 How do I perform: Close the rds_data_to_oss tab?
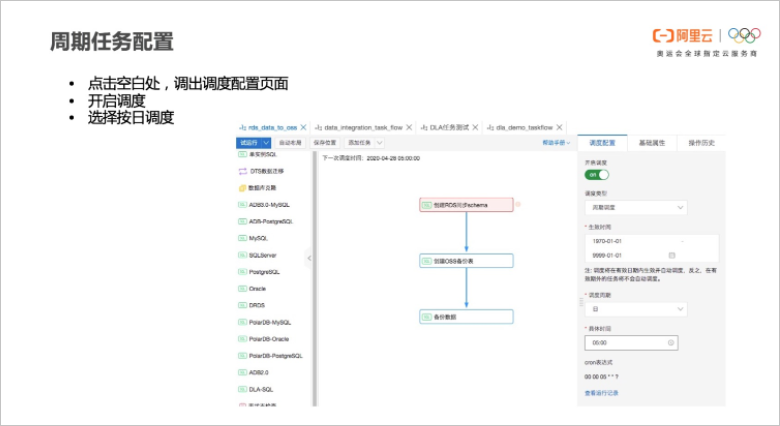(303, 127)
